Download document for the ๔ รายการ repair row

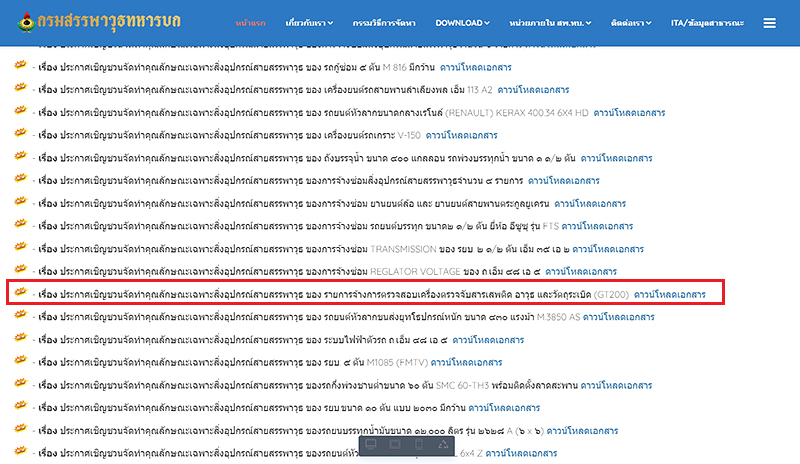563,181
